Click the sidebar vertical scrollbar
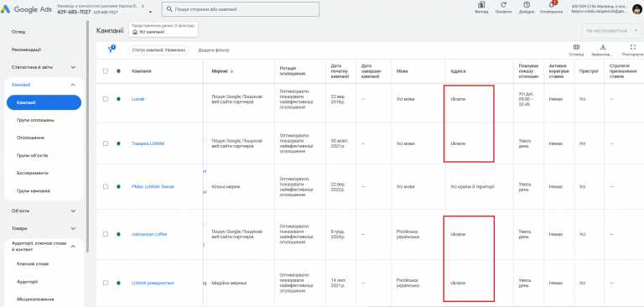This screenshot has width=644, height=307. tap(87, 136)
